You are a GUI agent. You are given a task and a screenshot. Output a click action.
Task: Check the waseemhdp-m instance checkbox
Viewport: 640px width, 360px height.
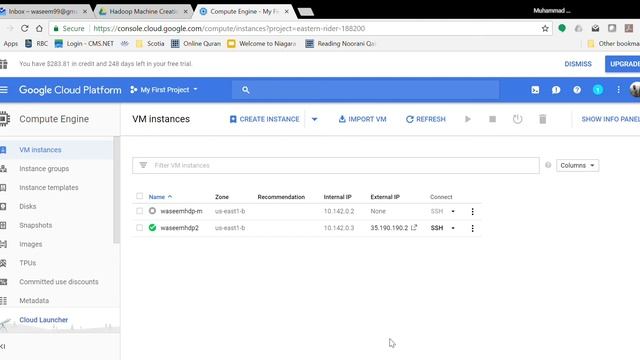(x=140, y=211)
